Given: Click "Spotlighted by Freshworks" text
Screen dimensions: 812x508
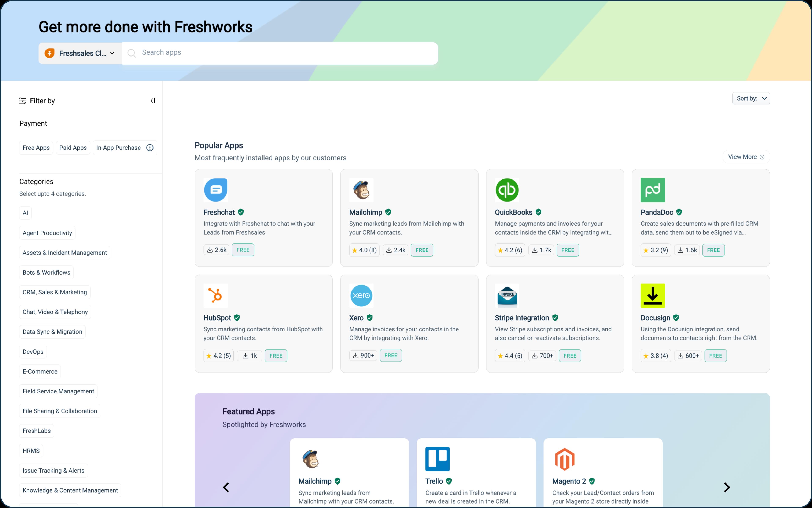Looking at the screenshot, I should (x=264, y=425).
